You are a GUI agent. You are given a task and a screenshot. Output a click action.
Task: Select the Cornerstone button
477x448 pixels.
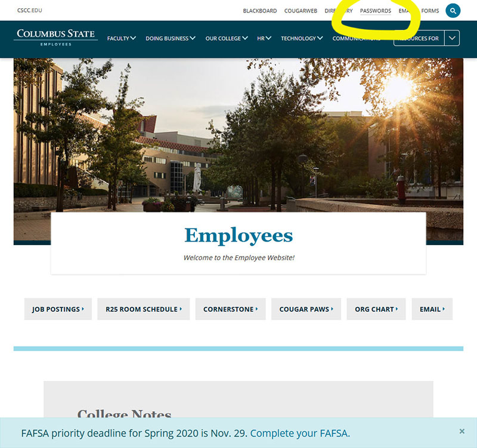click(230, 309)
